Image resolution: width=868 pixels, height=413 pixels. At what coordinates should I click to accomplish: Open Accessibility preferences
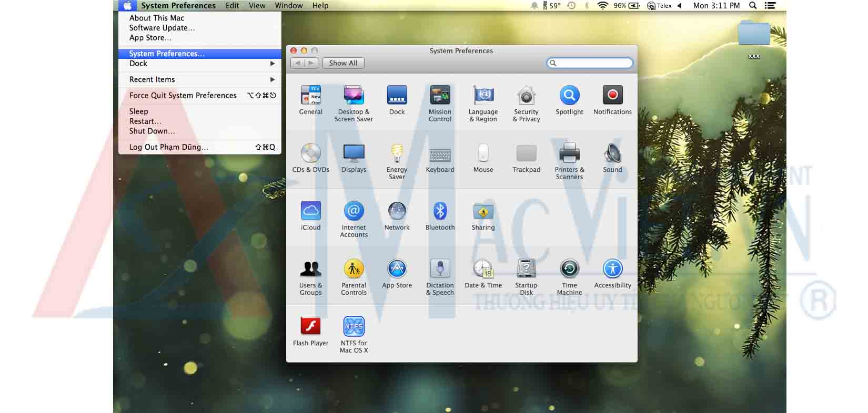pos(612,274)
